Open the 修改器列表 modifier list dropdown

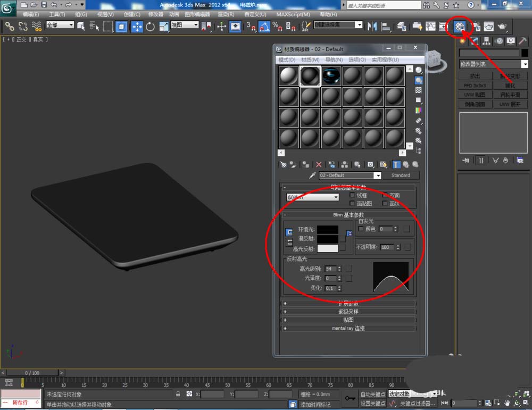coord(493,64)
